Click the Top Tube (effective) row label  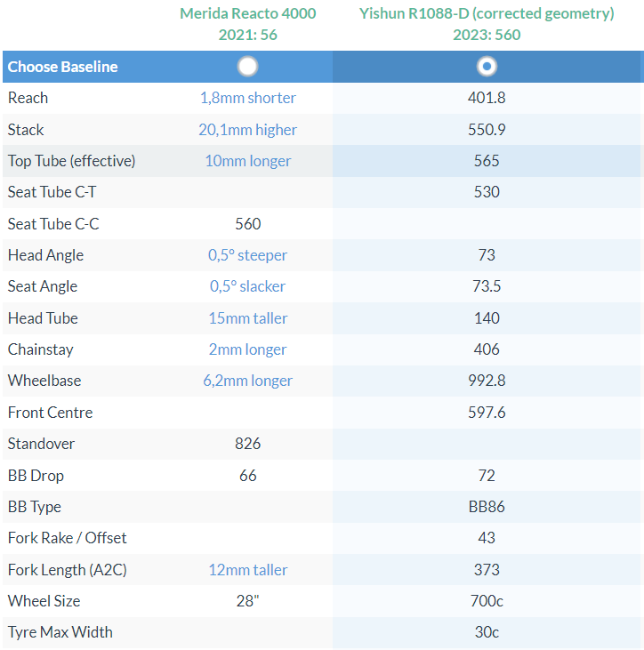(x=71, y=161)
